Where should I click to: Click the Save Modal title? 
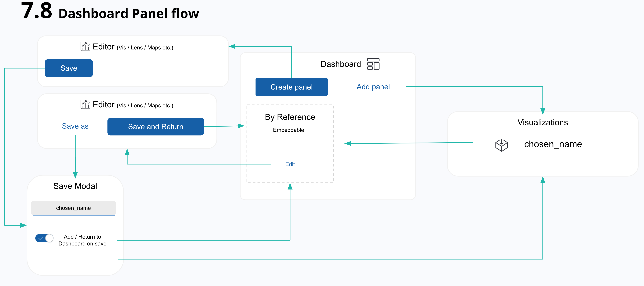(x=75, y=186)
